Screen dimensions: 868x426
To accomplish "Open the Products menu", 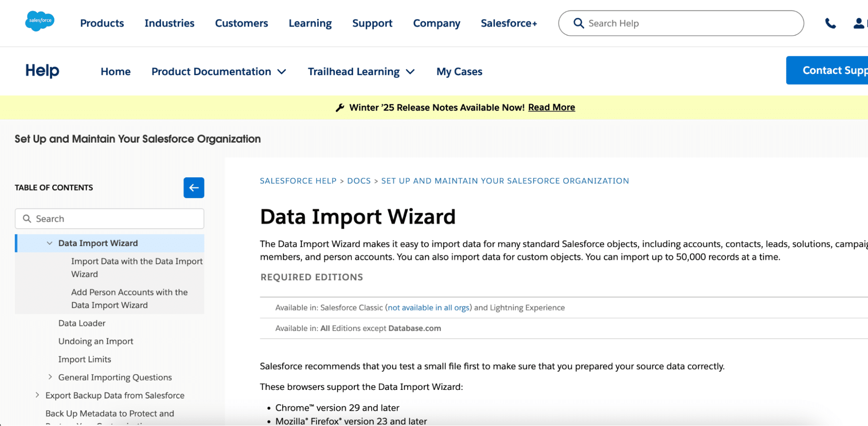I will pyautogui.click(x=102, y=23).
